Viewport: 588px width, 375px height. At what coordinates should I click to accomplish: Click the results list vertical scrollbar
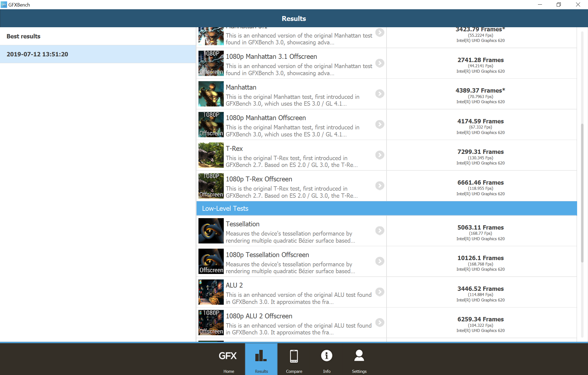[x=582, y=193]
